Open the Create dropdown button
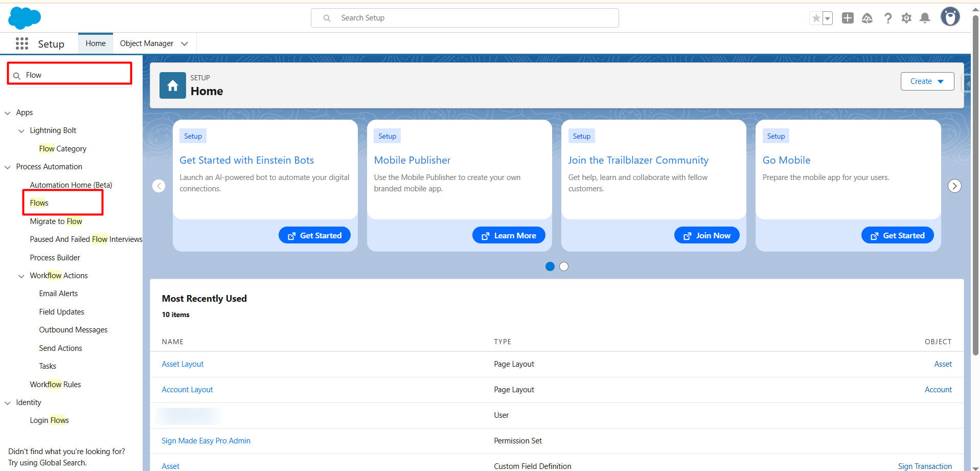Viewport: 980px width, 471px height. 927,81
